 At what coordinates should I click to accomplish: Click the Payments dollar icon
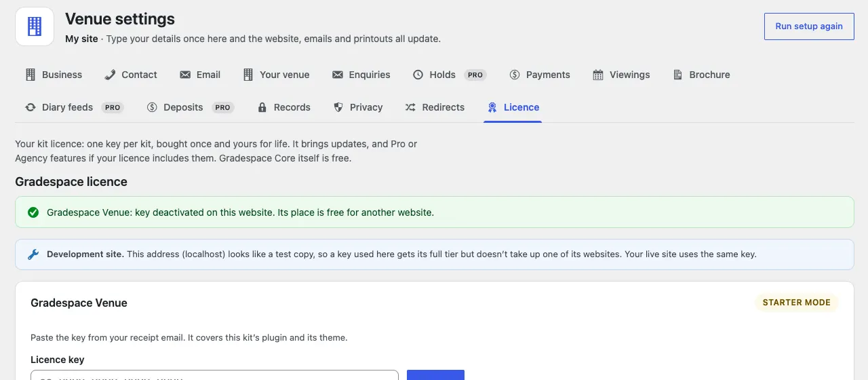pyautogui.click(x=515, y=75)
